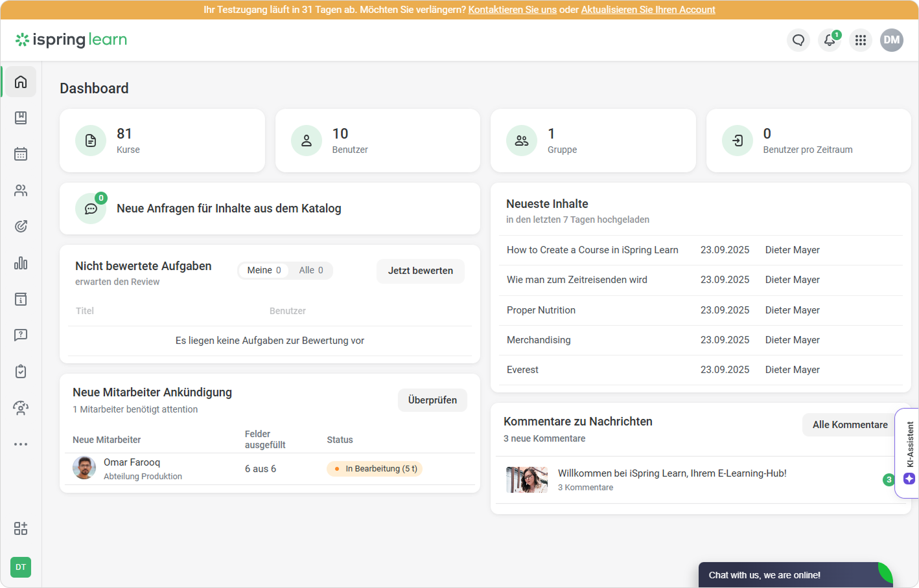Open the apps grid icon
919x588 pixels.
click(860, 40)
